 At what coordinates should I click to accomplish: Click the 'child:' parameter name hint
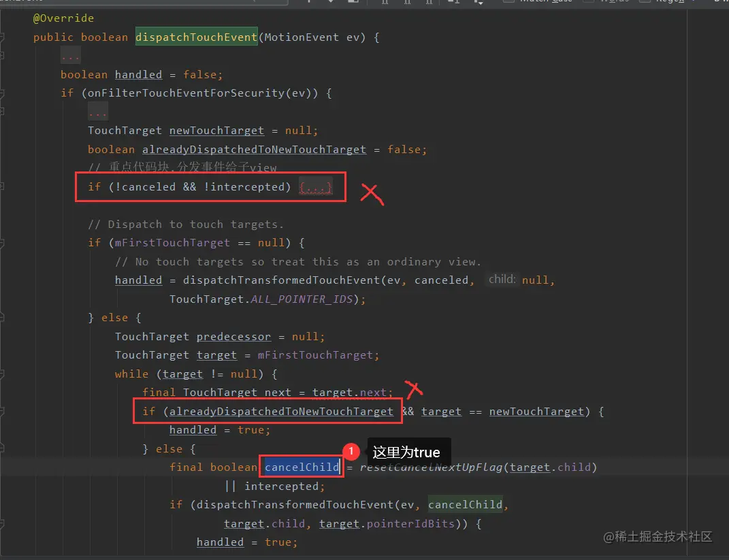pyautogui.click(x=502, y=279)
